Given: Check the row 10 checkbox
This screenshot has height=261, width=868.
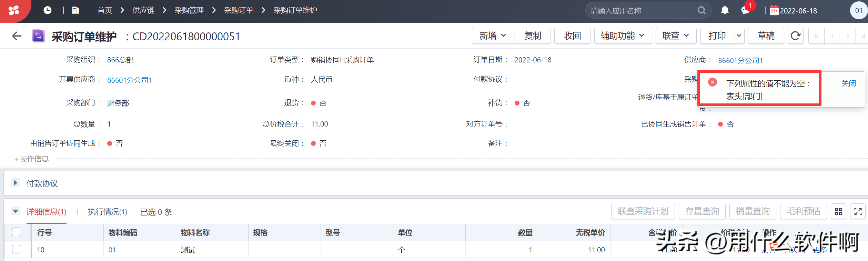Looking at the screenshot, I should coord(16,249).
